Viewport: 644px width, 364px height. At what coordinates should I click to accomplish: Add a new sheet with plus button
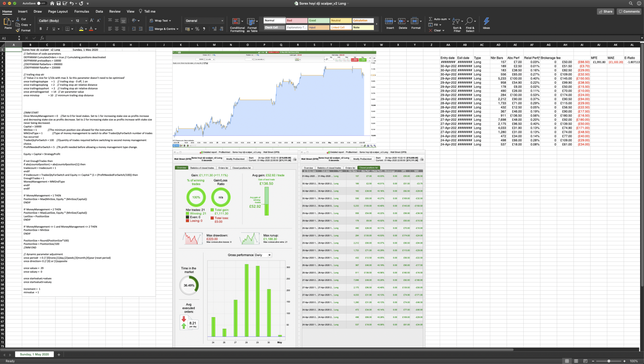pyautogui.click(x=59, y=355)
